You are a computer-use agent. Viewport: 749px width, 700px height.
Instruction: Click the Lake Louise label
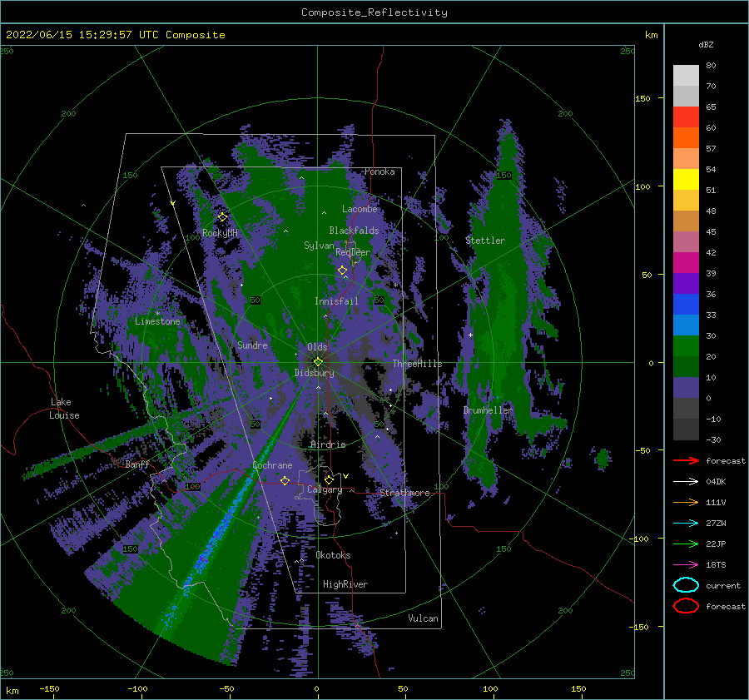tap(64, 409)
